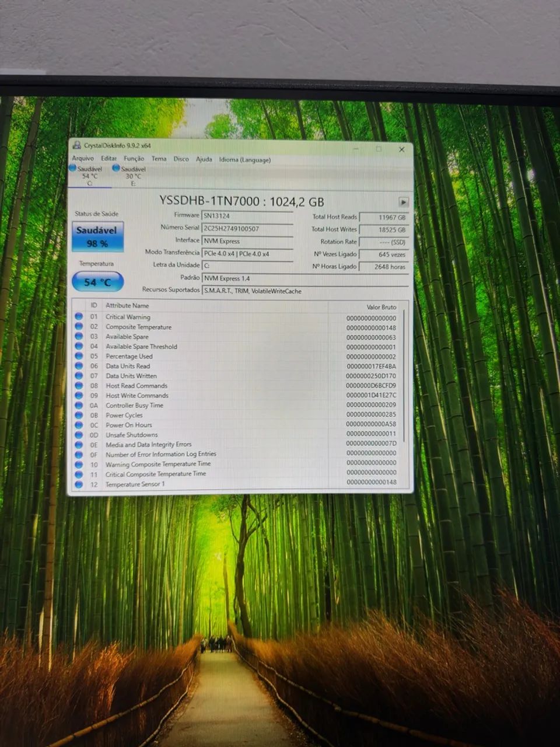Click the Saudável 98 % health status button
Screen dimensions: 560x747
point(97,237)
